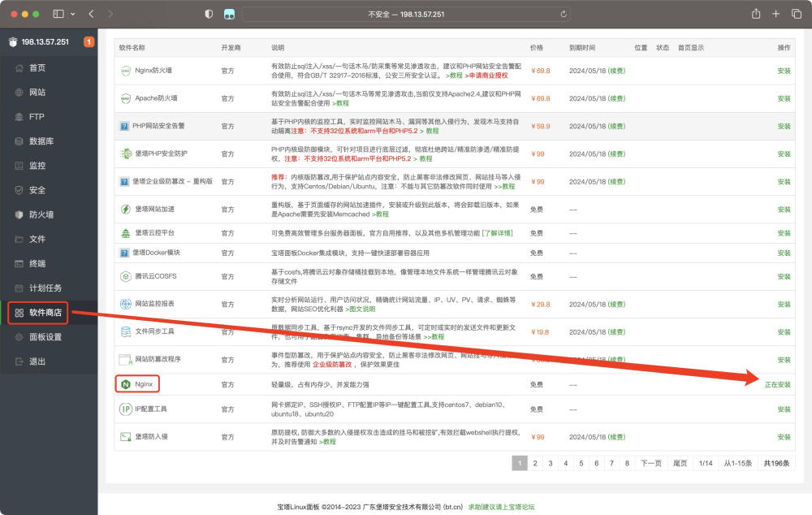Open the Safari tab overview icon
This screenshot has height=515, width=812.
(797, 14)
